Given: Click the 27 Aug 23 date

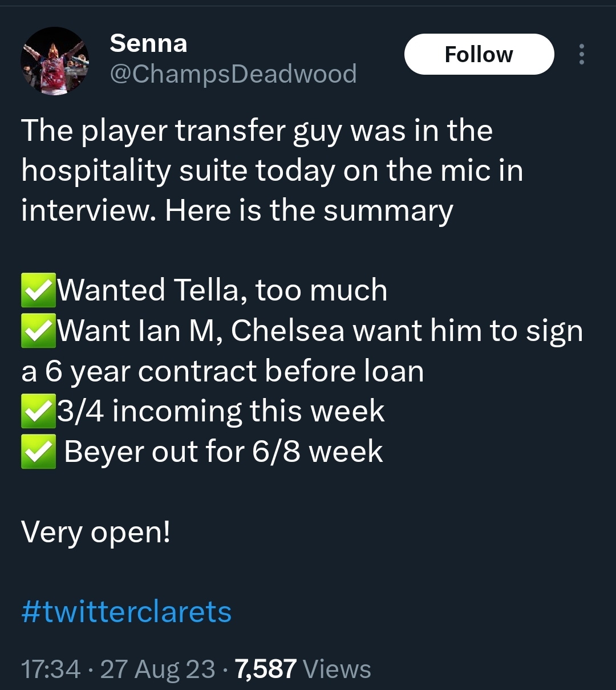Looking at the screenshot, I should click(x=157, y=669).
